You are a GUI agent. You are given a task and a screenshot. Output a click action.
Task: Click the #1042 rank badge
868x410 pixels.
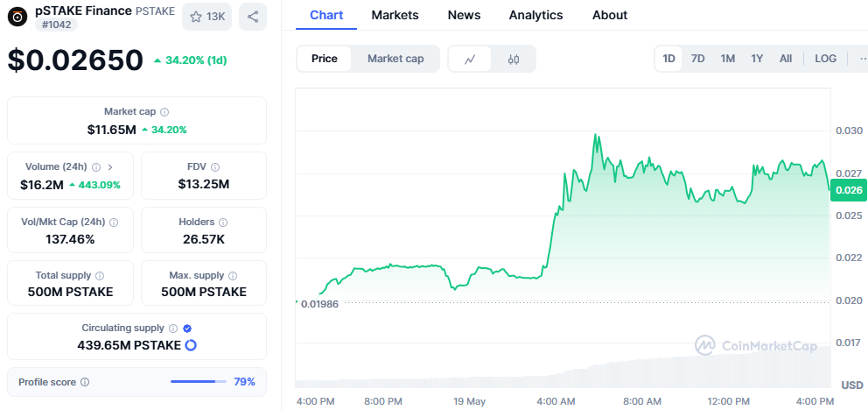tap(57, 25)
